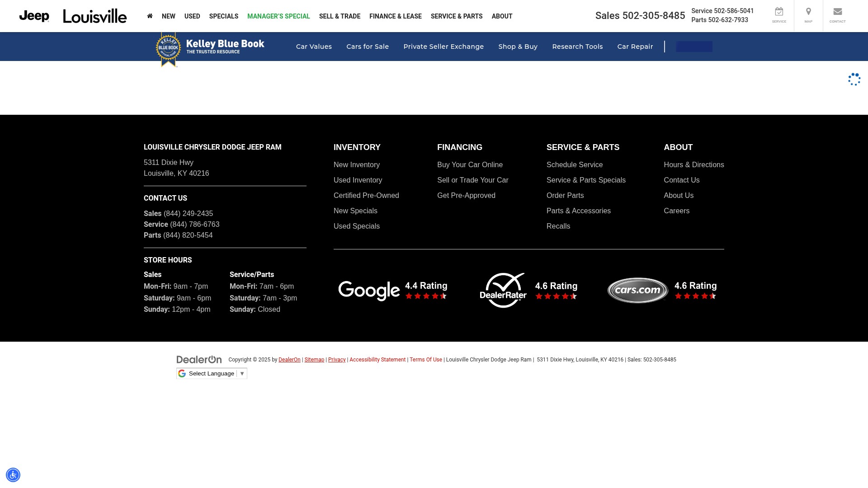
Task: Open Private Seller Exchange
Action: click(443, 47)
